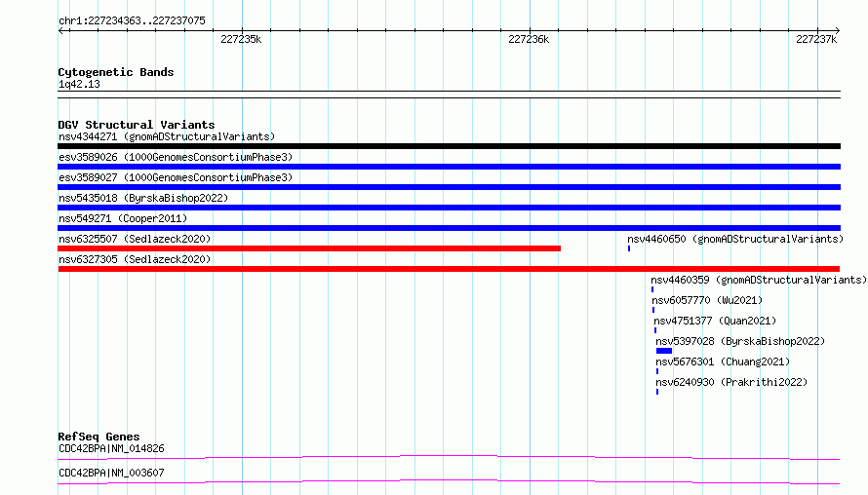Open the nsv6057770 Wu2021 label
The image size is (868, 495).
707,300
